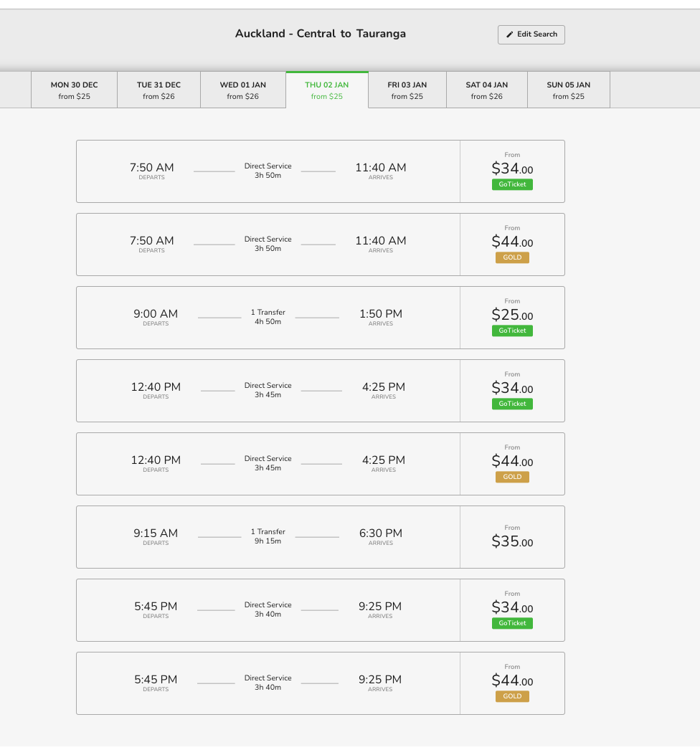Click GOLD badge on 7:50 AM service
Image resolution: width=700 pixels, height=750 pixels.
(x=512, y=257)
